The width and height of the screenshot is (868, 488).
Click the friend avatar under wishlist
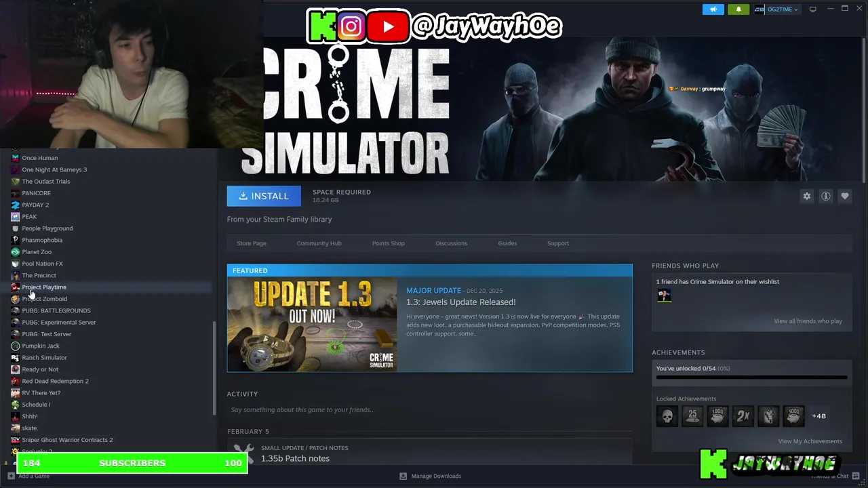(x=664, y=295)
